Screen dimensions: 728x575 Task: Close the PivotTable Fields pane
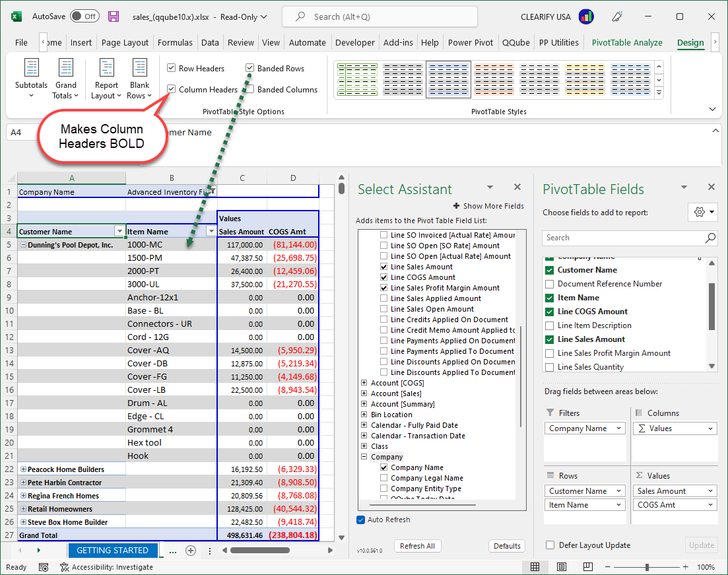pos(711,187)
